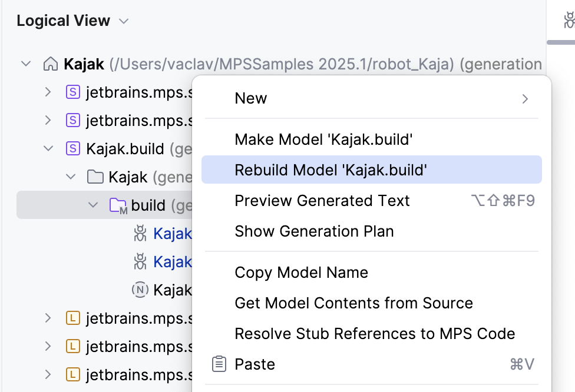Image resolution: width=575 pixels, height=392 pixels.
Task: Collapse the Kajak project root node
Action: (26, 64)
